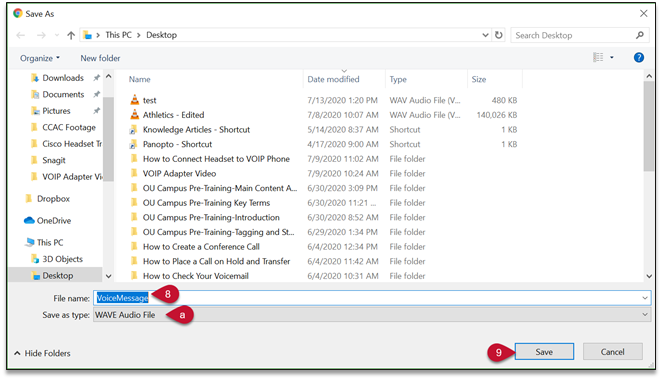
Task: Click the Cancel button
Action: (613, 352)
